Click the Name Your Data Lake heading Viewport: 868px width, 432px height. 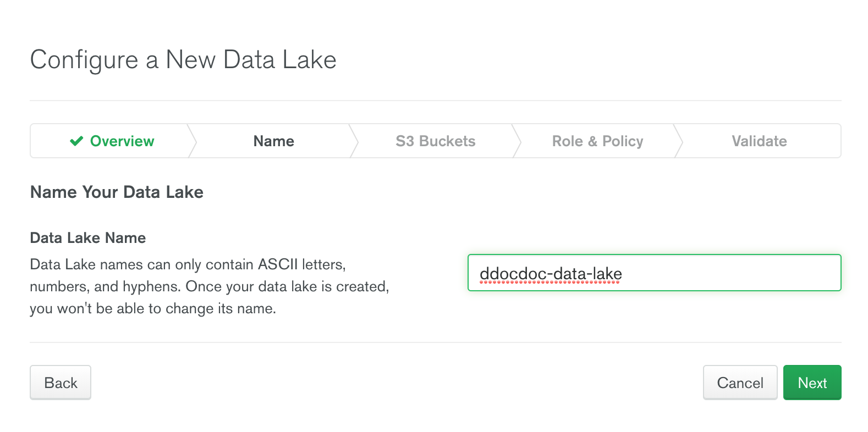[117, 192]
